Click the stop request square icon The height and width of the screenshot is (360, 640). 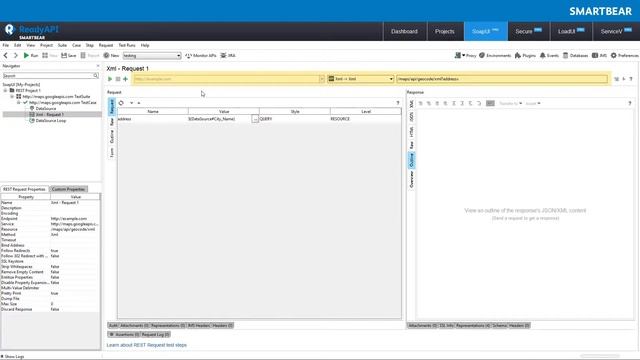click(x=118, y=79)
